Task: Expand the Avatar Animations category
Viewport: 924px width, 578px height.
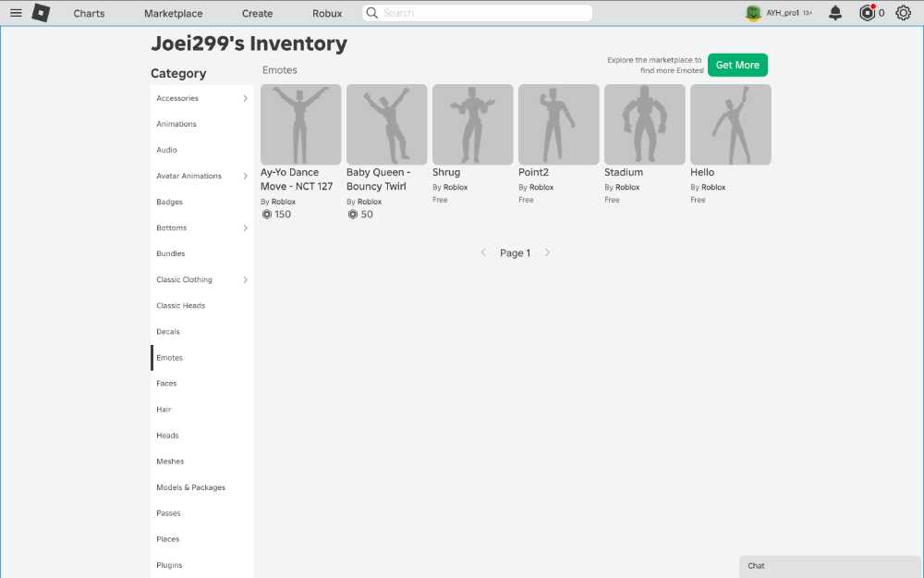Action: coord(245,176)
